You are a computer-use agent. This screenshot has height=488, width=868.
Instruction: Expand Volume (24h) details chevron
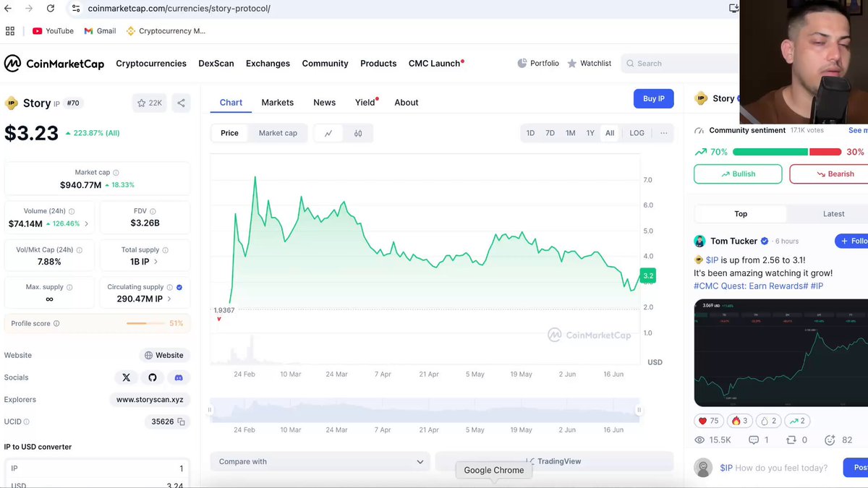87,224
